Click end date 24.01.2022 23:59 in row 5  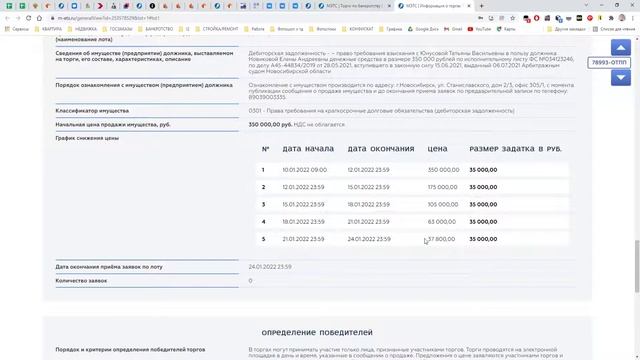(x=369, y=239)
